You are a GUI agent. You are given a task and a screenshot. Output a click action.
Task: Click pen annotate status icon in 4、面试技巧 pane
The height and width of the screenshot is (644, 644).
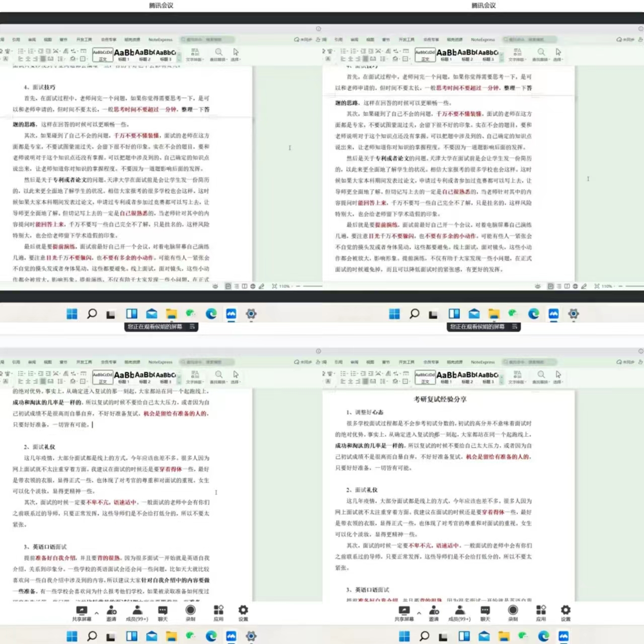click(x=261, y=286)
